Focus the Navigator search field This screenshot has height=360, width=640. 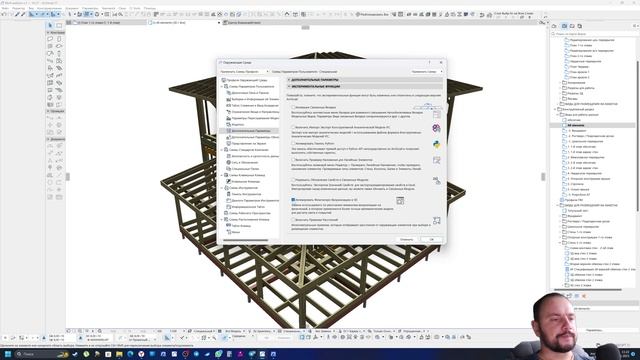593,34
